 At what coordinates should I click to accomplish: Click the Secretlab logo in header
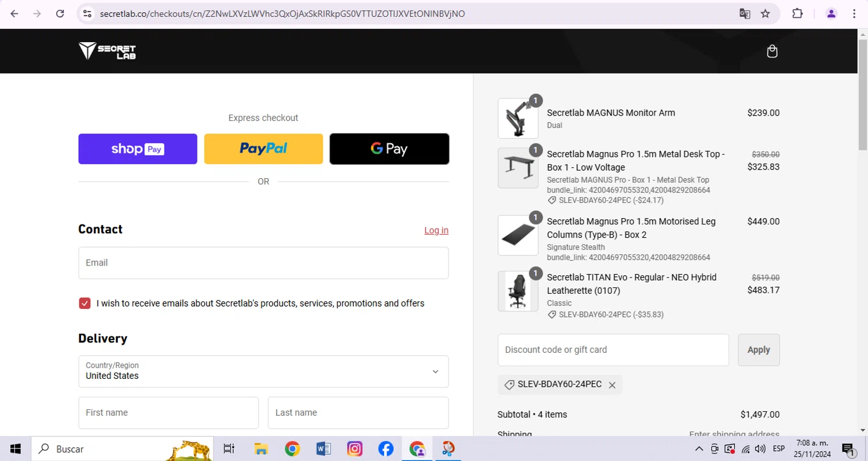107,51
